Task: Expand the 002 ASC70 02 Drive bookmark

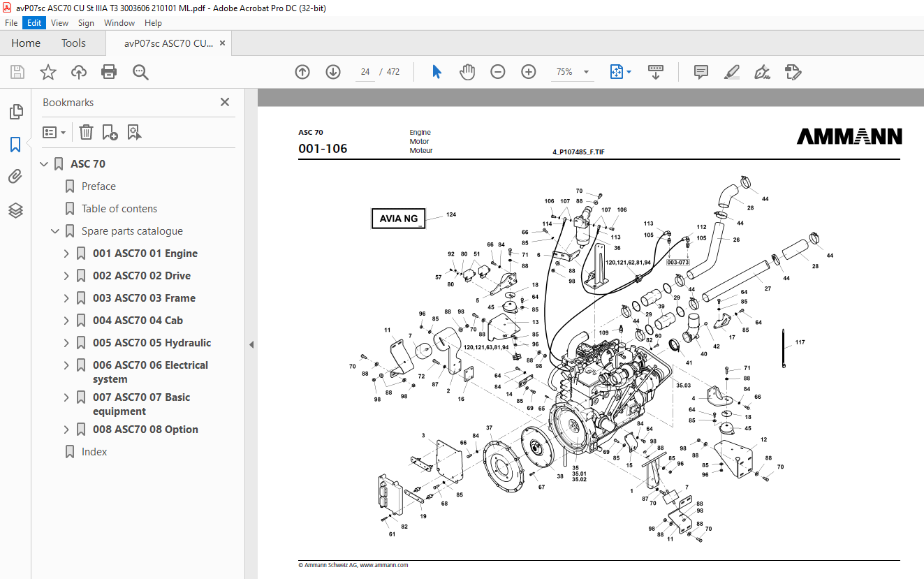Action: (66, 276)
